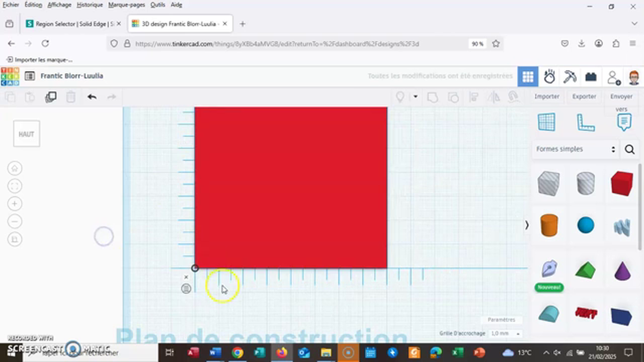Select the Workplane tool
The height and width of the screenshot is (362, 644).
coord(546,122)
